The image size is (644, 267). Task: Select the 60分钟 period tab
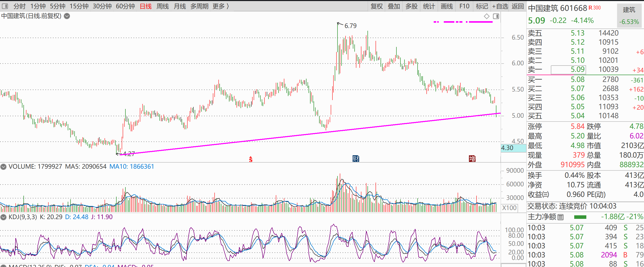tap(125, 6)
